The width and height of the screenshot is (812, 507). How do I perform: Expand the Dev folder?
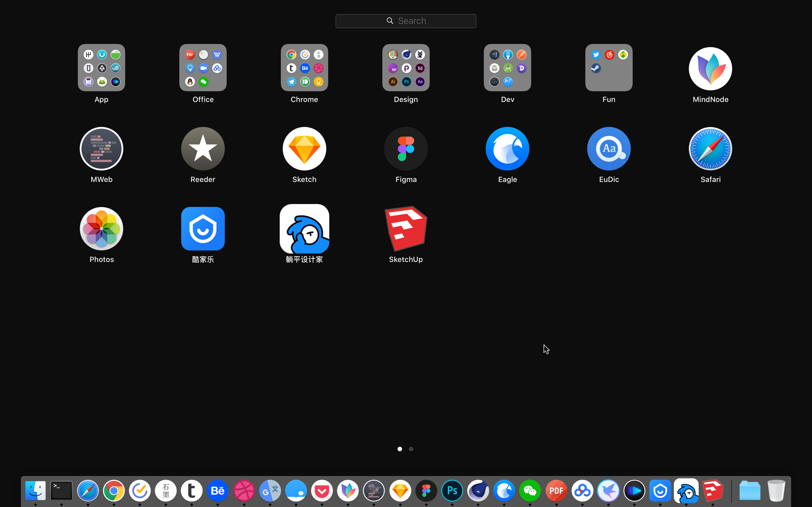(507, 68)
